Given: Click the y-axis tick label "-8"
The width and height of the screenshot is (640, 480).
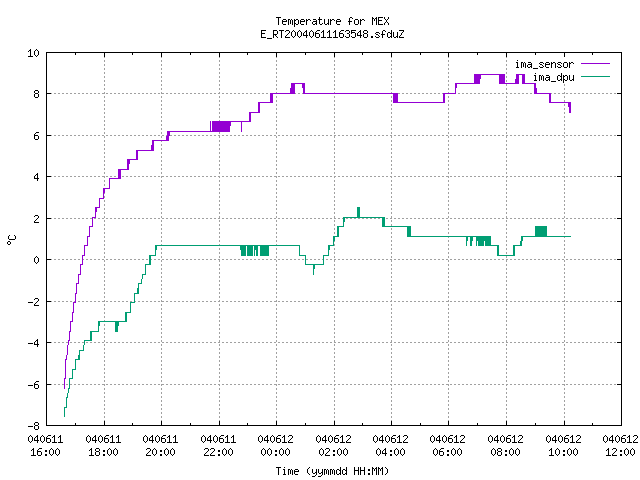Looking at the screenshot, I should point(33,426).
